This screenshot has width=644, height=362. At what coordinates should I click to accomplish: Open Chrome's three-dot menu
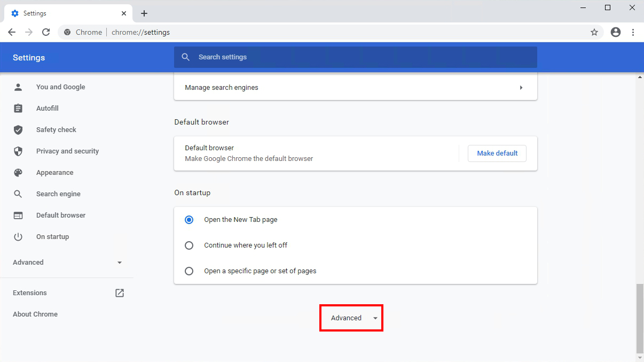point(633,32)
